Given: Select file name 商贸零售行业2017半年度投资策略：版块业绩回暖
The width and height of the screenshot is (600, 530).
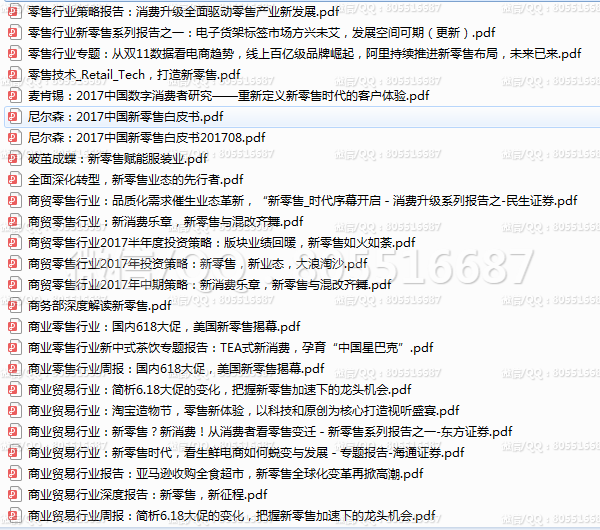Looking at the screenshot, I should click(x=222, y=243).
